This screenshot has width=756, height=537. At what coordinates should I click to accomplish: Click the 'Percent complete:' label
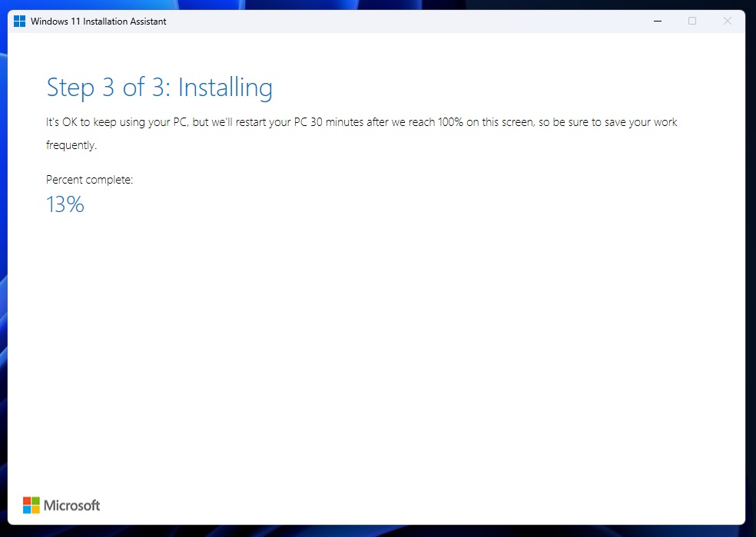89,179
